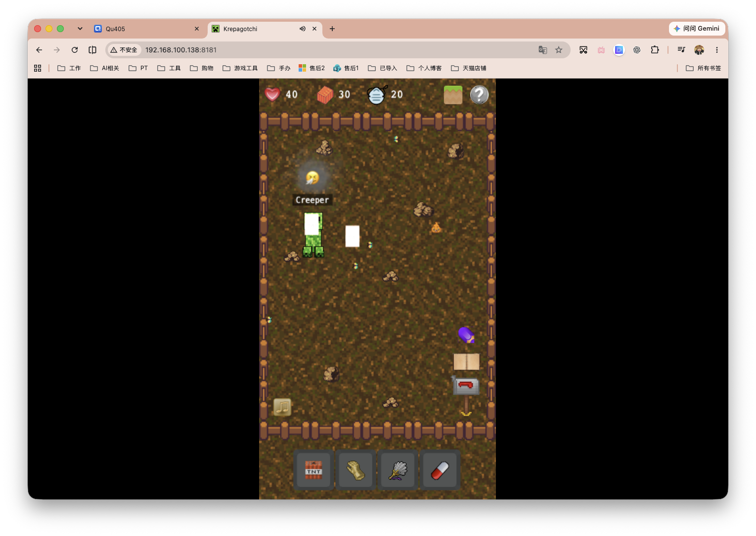Click the red heart health icon
The image size is (756, 536).
[x=272, y=94]
